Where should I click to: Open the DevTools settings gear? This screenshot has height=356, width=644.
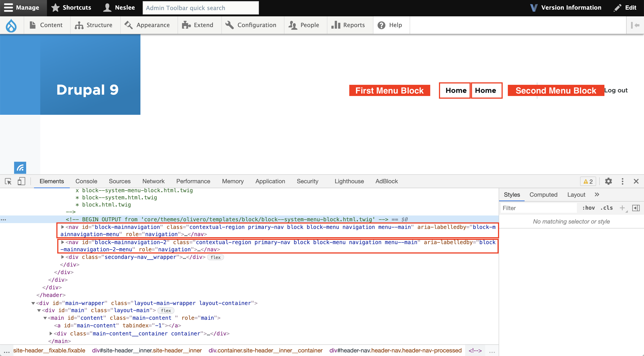[x=608, y=181]
